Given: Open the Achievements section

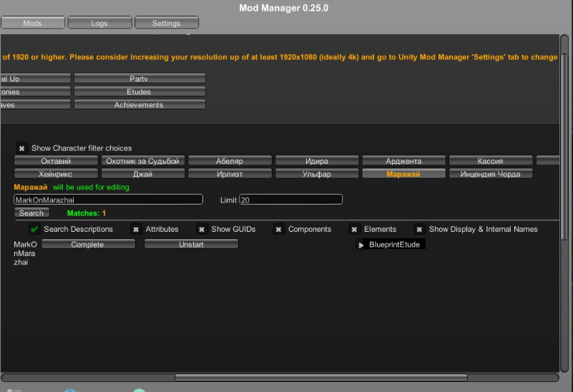Looking at the screenshot, I should (139, 105).
